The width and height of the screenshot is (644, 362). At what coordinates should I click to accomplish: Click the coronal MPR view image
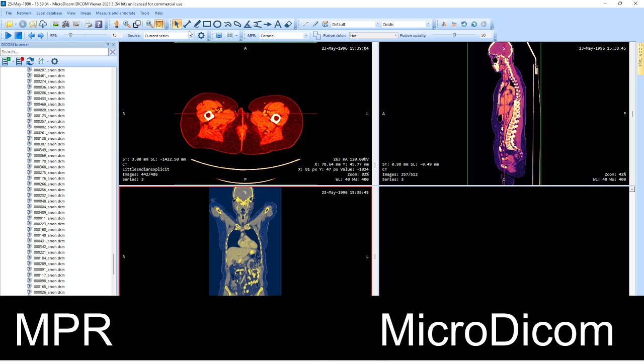click(x=245, y=241)
